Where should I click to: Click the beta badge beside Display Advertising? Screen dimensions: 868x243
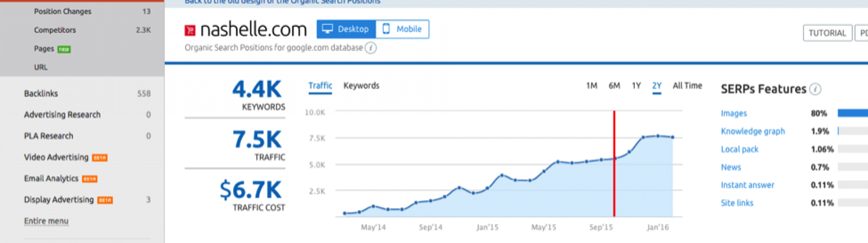[x=105, y=200]
